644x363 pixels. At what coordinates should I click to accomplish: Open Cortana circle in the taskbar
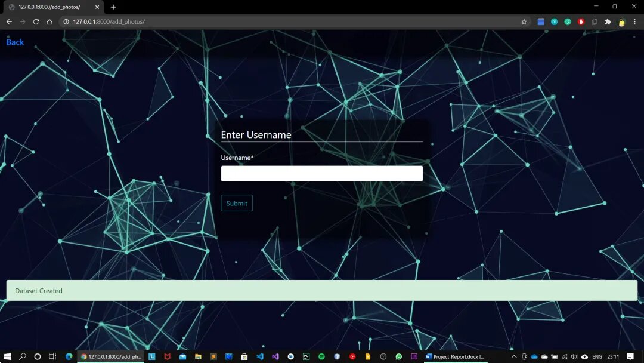38,356
